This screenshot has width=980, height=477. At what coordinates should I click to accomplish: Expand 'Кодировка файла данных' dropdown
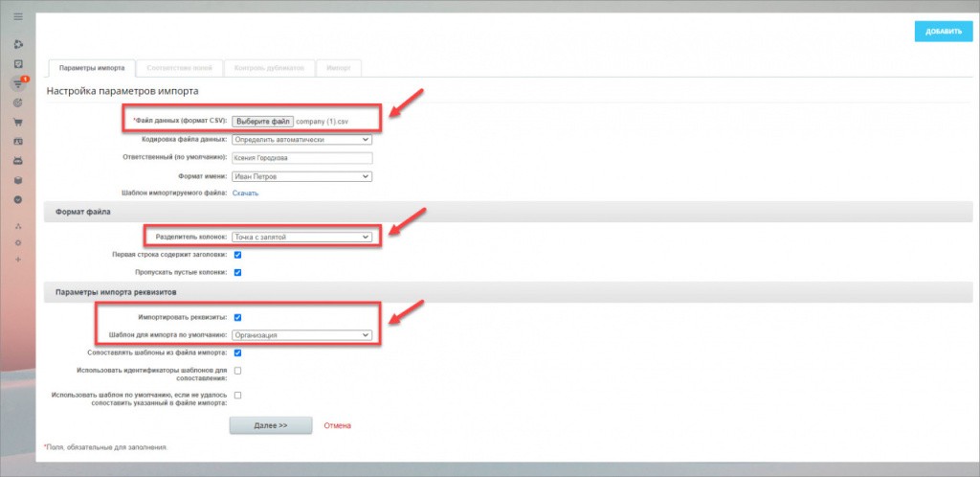[301, 139]
